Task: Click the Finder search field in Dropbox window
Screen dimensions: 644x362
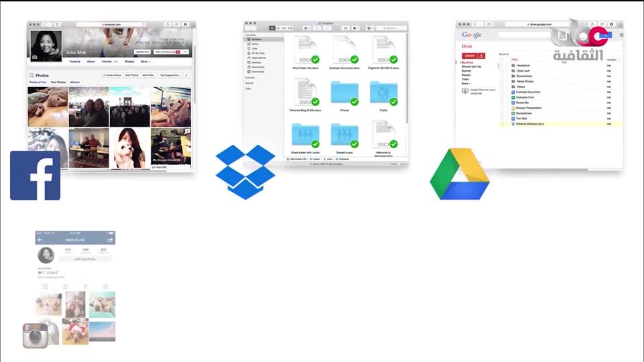Action: click(391, 28)
